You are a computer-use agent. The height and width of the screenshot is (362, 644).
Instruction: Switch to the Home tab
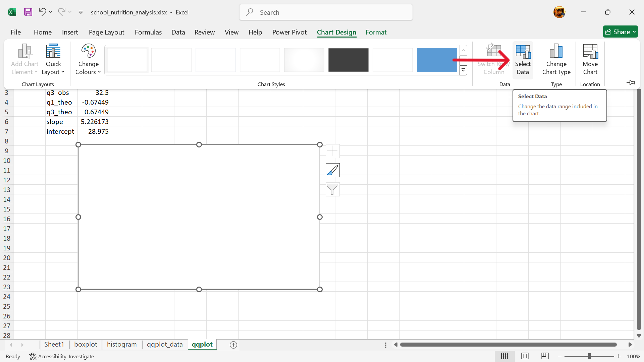click(x=43, y=32)
